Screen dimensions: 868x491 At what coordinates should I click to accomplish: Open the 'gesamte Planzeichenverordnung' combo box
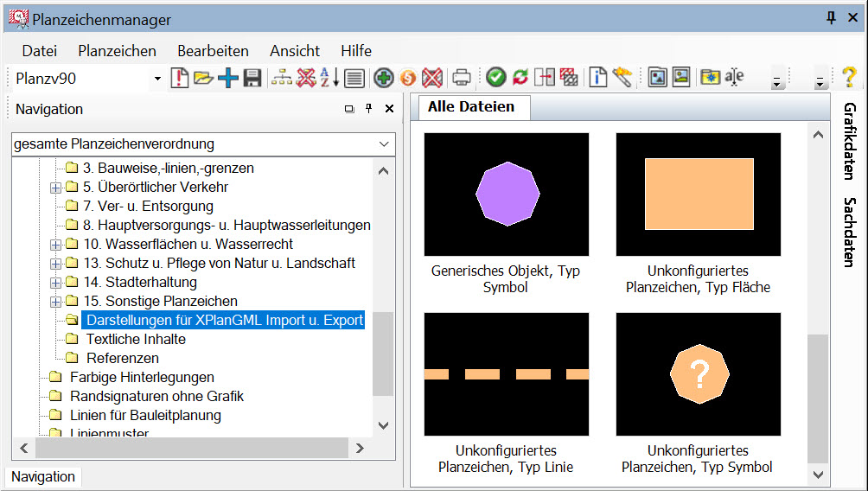point(384,144)
